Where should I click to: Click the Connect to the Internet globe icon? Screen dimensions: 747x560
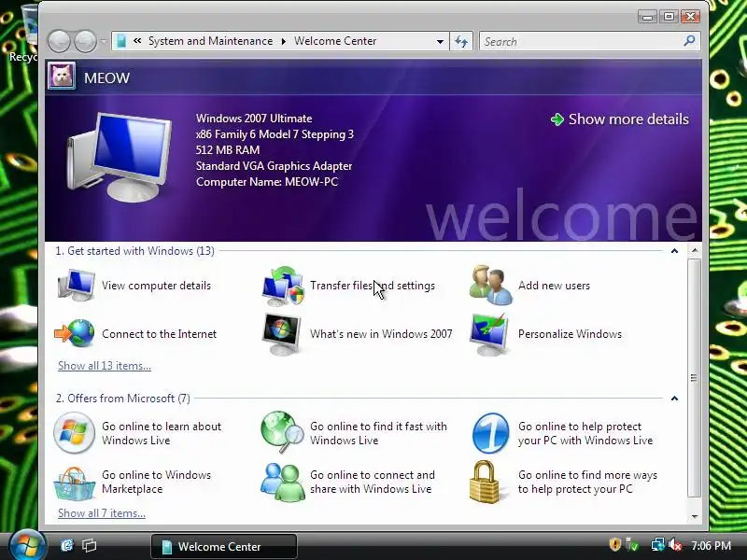click(x=75, y=333)
